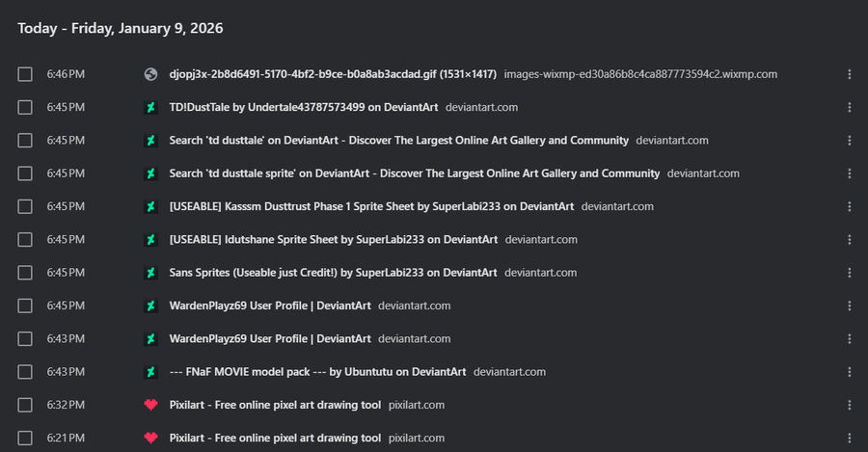
Task: Open three-dot menu for Pixilart 6:32 PM entry
Action: coord(850,405)
